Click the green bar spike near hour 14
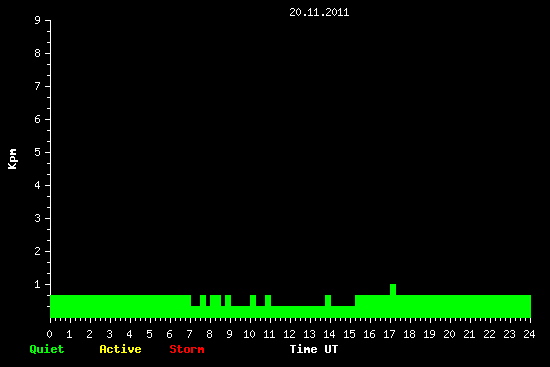Screen dimensions: 550x367 pyautogui.click(x=328, y=301)
